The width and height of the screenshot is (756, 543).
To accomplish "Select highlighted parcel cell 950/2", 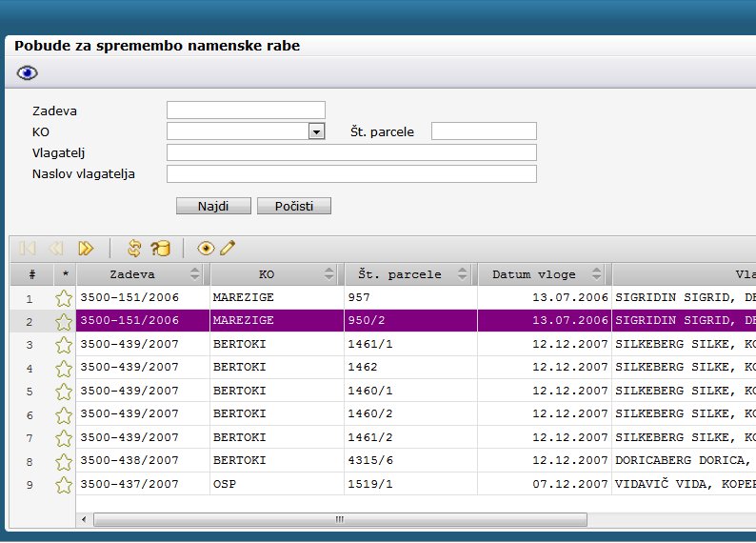I will coord(410,320).
